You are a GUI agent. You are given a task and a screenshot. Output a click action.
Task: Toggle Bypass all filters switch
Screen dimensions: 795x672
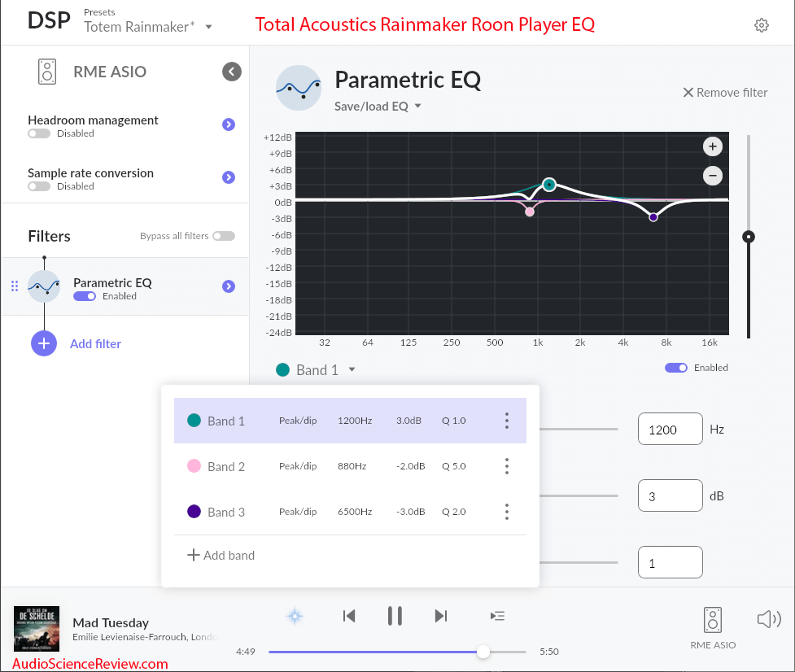tap(224, 236)
